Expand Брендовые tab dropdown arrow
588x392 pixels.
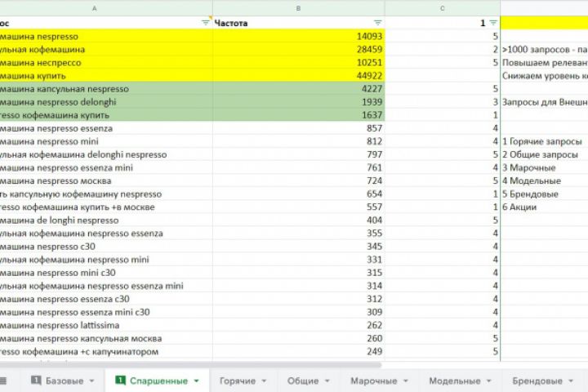click(571, 381)
